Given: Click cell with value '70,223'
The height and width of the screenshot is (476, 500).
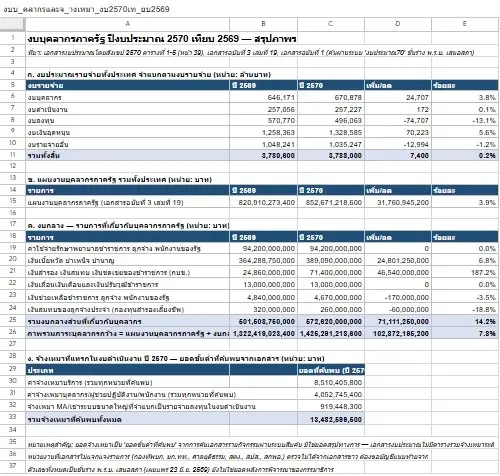Looking at the screenshot, I should [398, 133].
